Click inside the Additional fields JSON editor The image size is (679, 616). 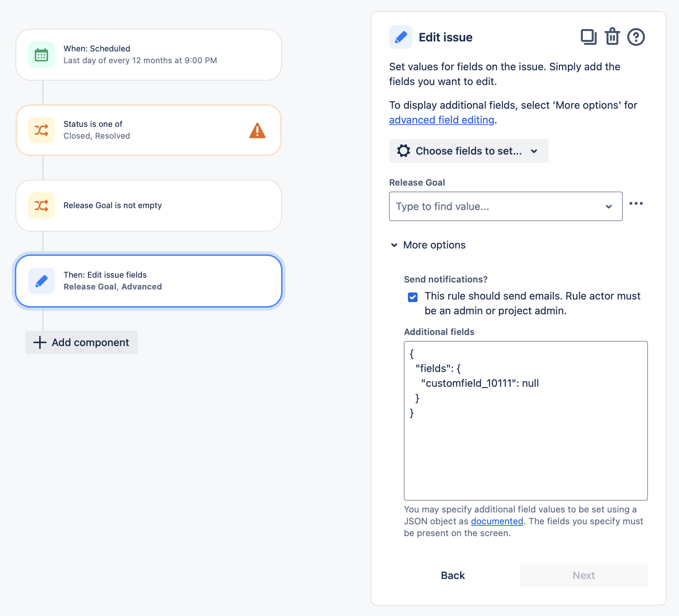525,422
